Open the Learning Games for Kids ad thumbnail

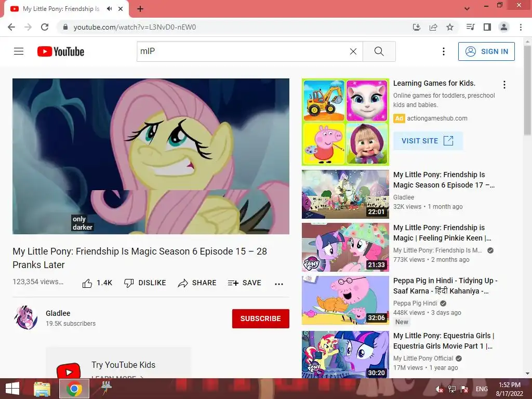pyautogui.click(x=345, y=122)
